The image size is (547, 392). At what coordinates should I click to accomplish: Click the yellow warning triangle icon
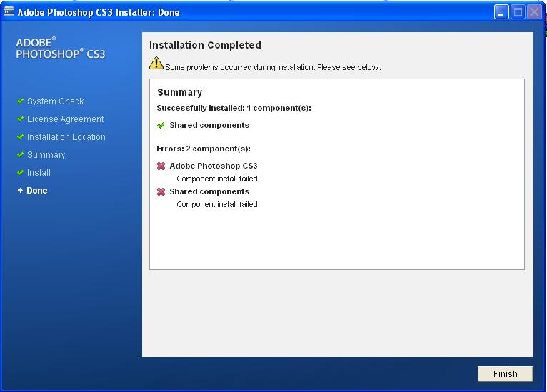point(156,64)
